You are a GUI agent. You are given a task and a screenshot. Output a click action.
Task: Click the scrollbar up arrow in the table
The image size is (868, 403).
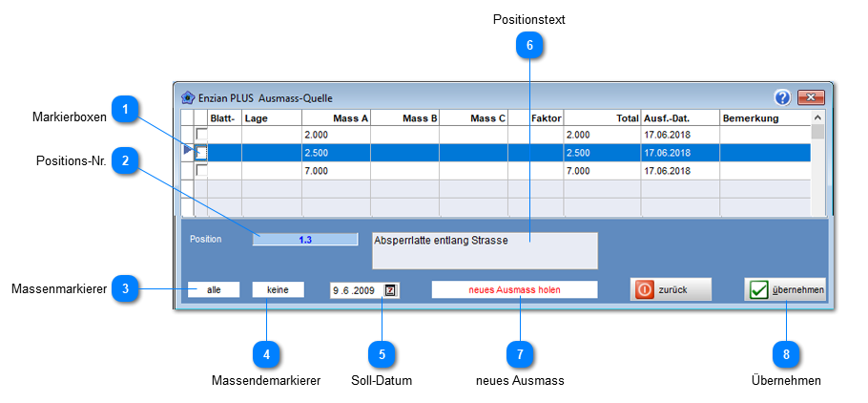(817, 117)
